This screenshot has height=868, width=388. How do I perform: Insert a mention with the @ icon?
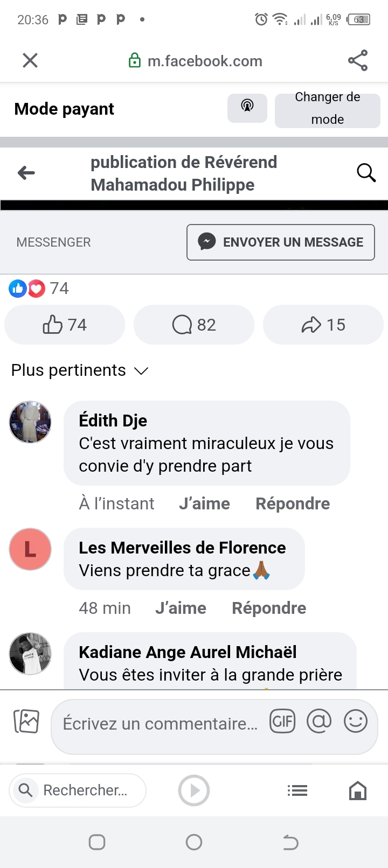click(x=319, y=722)
